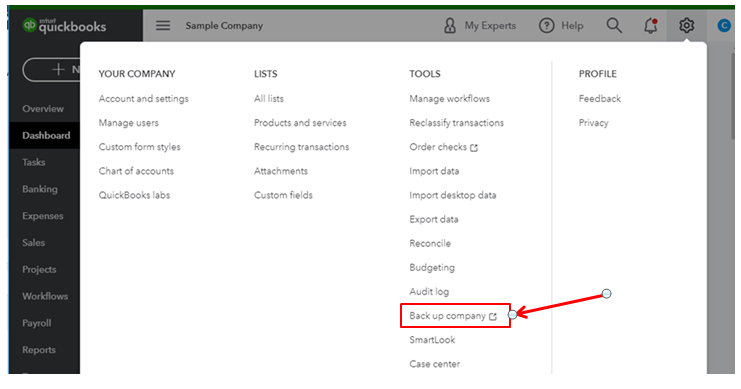Click the page vertical scrollbar
The height and width of the screenshot is (389, 741).
(732, 95)
